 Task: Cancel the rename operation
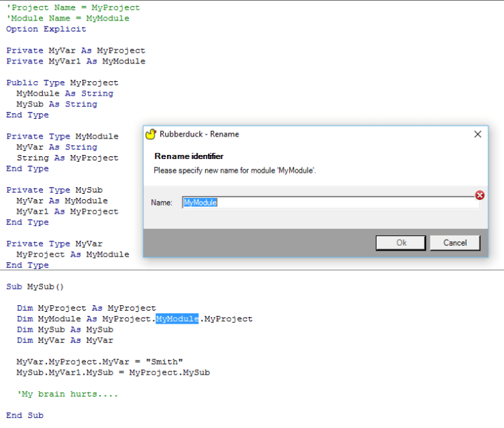(455, 243)
